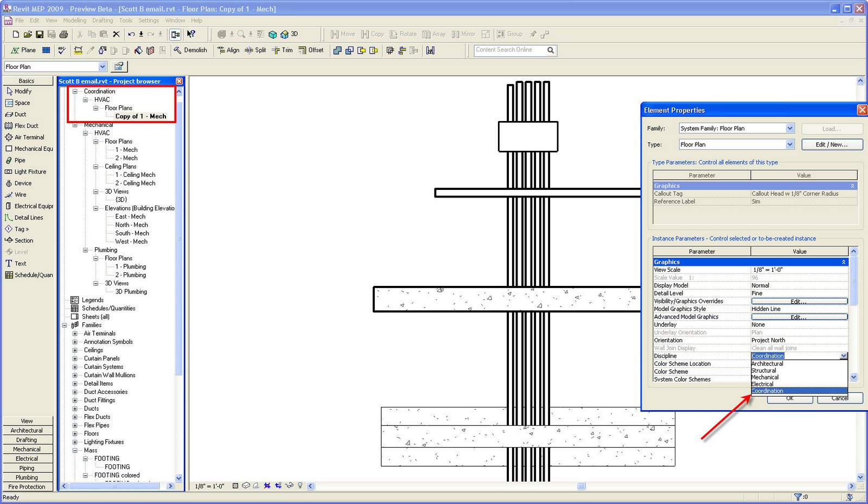Click the Save disk icon

[x=40, y=34]
